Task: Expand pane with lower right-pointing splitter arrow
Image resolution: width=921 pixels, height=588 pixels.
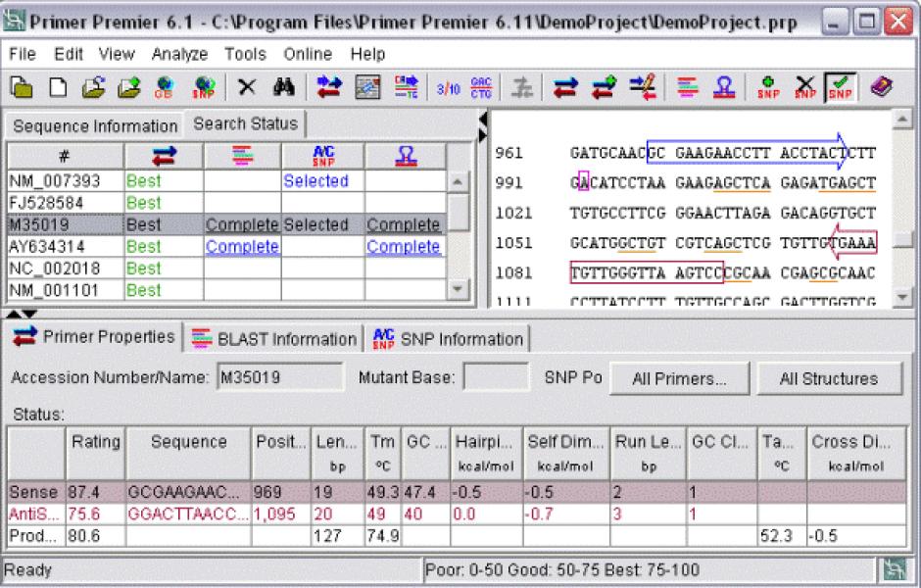Action: click(483, 136)
